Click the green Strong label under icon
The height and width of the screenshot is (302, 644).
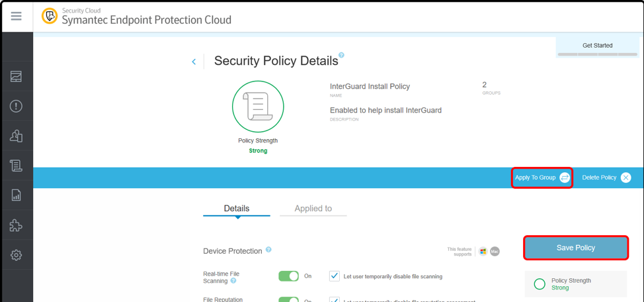[258, 150]
